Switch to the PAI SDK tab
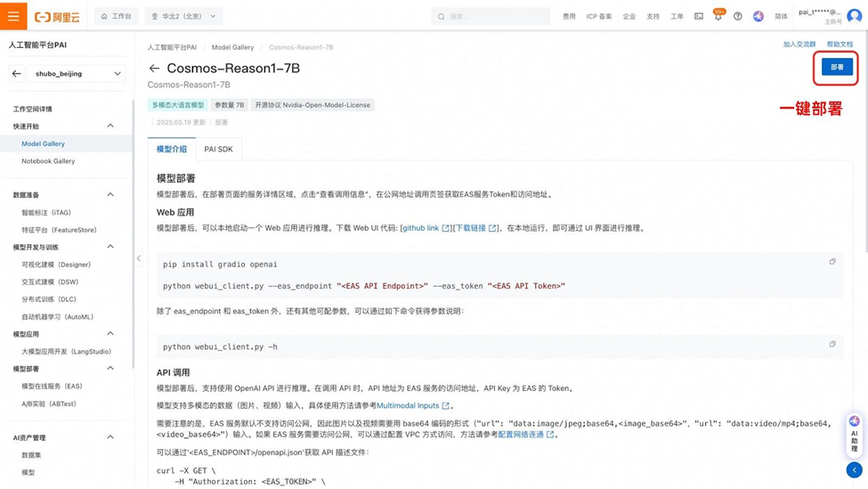This screenshot has height=489, width=868. click(218, 149)
